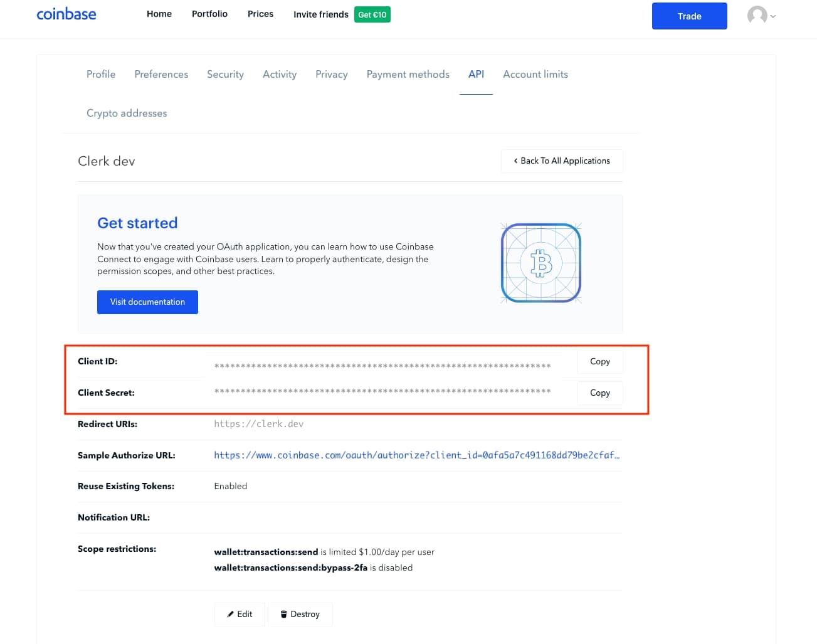Click the masked Client Secret value
817x644 pixels.
point(382,391)
